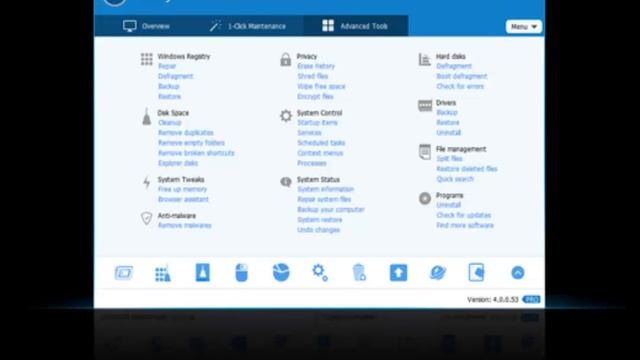The image size is (640, 360).
Task: Click Backup under Windows Registry
Action: pos(169,87)
